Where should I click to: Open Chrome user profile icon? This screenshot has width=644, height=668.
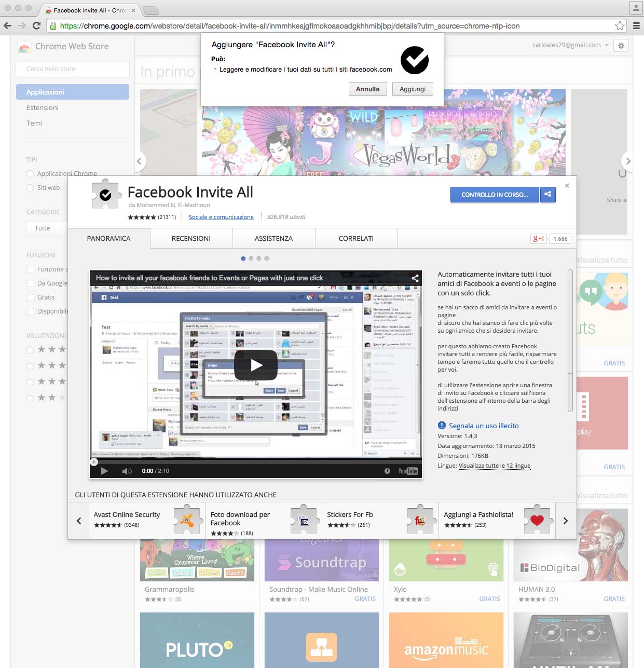tap(636, 8)
